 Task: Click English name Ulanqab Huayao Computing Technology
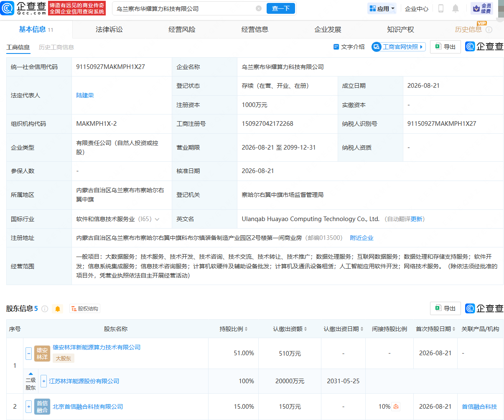click(311, 219)
